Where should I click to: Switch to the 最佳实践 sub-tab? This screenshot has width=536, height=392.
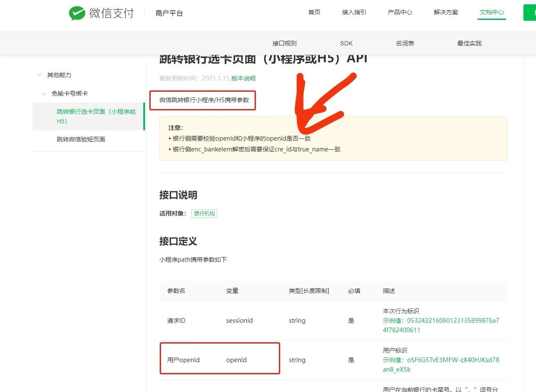click(469, 43)
